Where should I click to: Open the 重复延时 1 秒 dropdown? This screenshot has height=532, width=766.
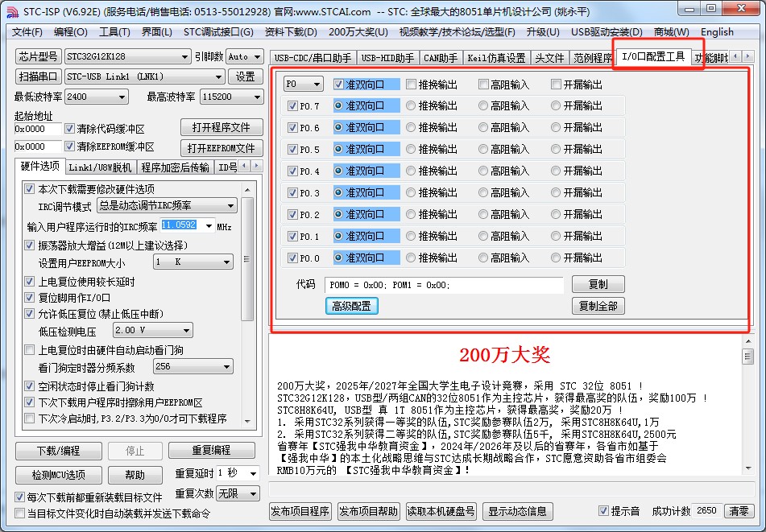tap(254, 473)
